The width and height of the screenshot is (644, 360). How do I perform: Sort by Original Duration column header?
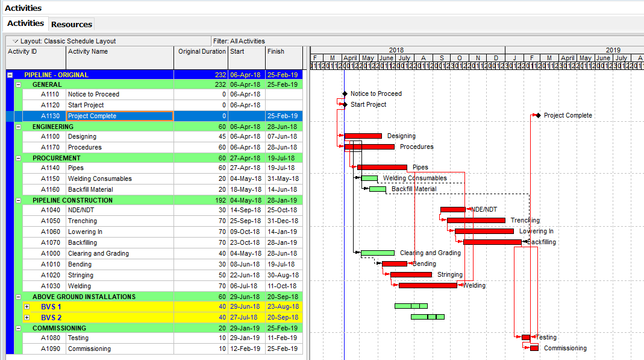201,57
